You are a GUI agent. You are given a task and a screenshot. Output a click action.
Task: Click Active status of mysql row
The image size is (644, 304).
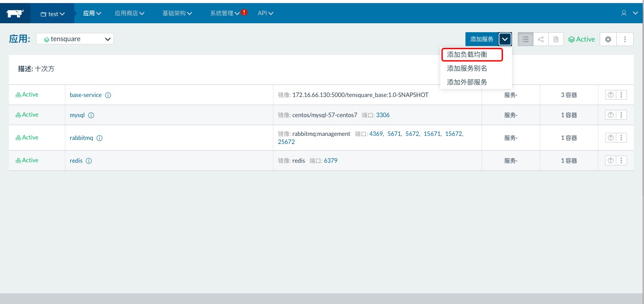27,115
